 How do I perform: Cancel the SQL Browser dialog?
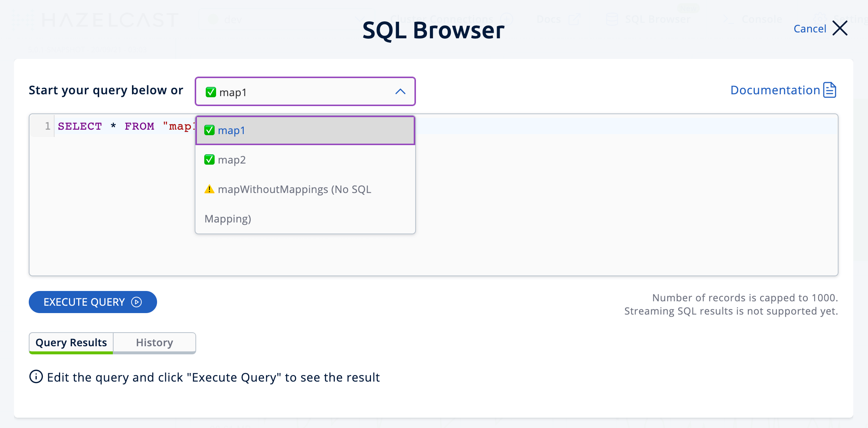pos(810,29)
